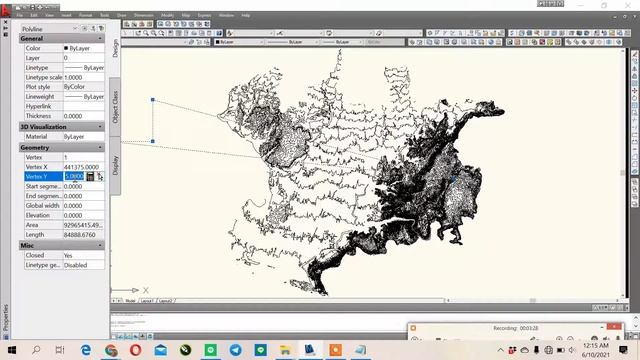Viewport: 640px width, 360px height.
Task: Click the taskbar Search magnifier
Action: click(36, 350)
